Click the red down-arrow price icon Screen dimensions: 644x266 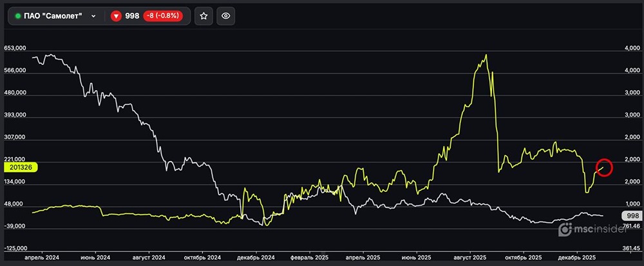tap(116, 16)
